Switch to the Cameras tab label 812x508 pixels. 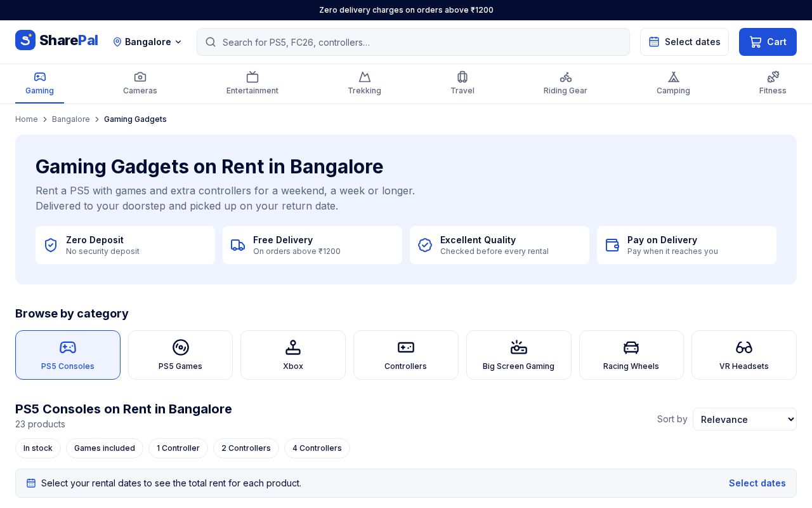140,91
